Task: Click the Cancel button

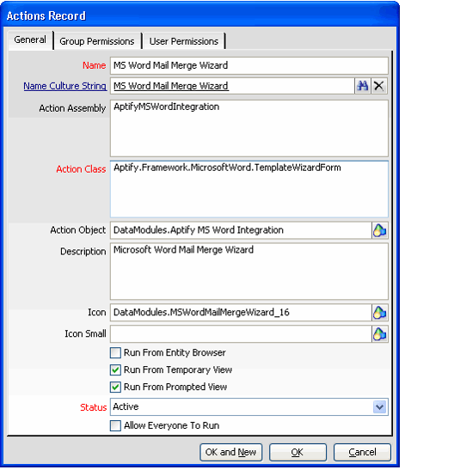Action: coord(362,452)
